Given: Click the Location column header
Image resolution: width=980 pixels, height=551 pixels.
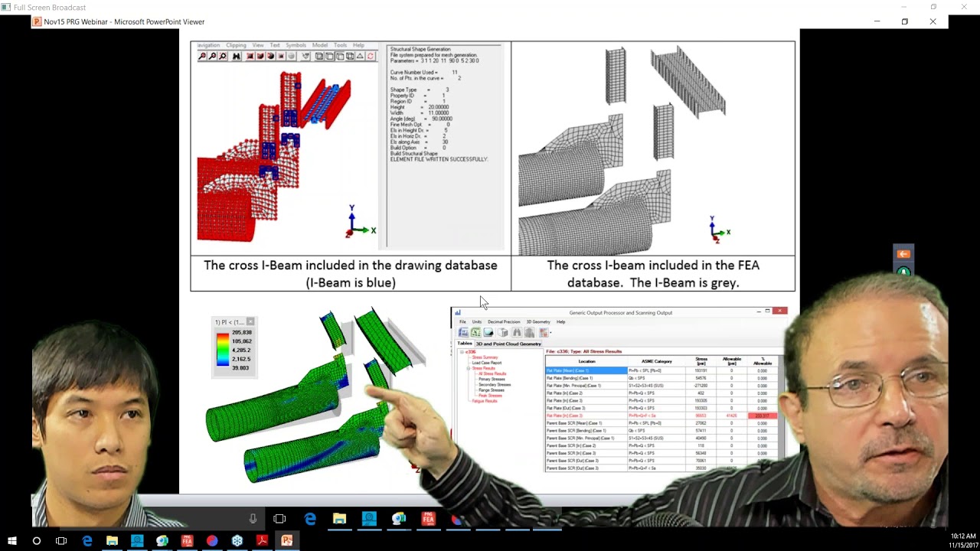Looking at the screenshot, I should 586,361.
